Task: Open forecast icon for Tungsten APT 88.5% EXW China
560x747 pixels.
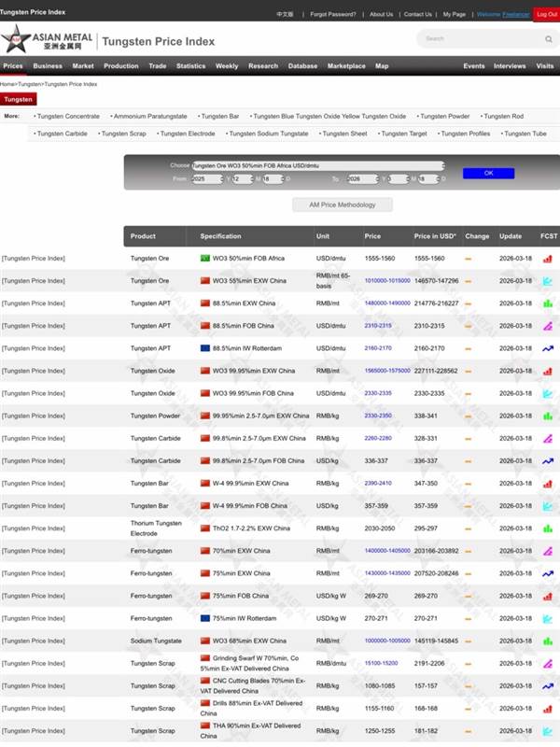Action: pyautogui.click(x=548, y=303)
